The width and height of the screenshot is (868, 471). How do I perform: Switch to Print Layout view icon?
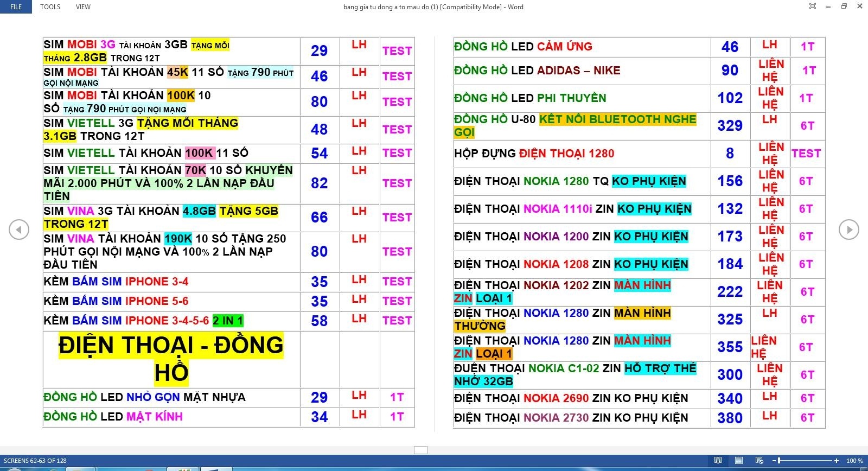738,461
